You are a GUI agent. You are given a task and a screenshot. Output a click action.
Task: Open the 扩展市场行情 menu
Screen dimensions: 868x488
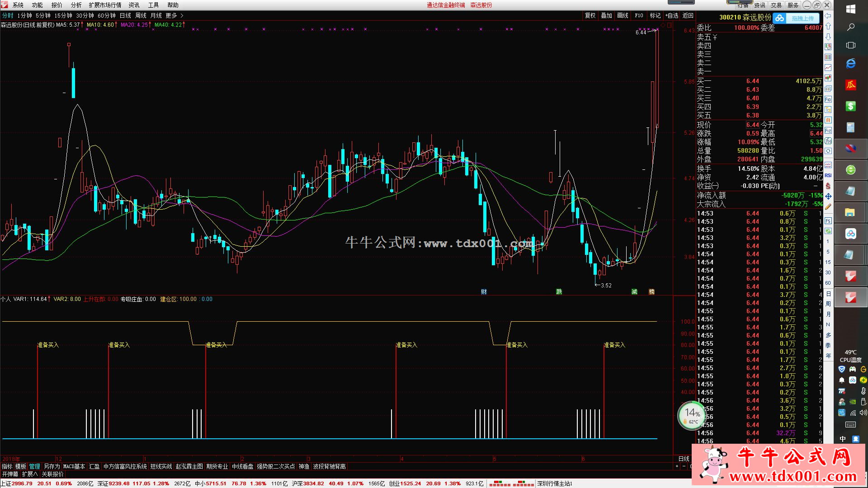tap(105, 5)
